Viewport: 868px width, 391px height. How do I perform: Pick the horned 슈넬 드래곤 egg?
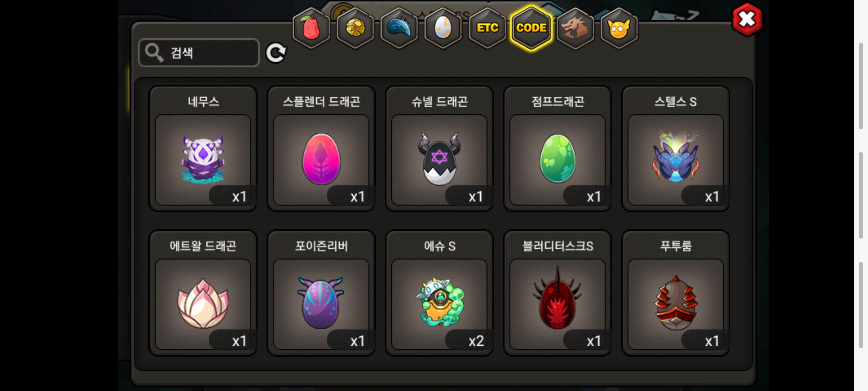pos(439,148)
